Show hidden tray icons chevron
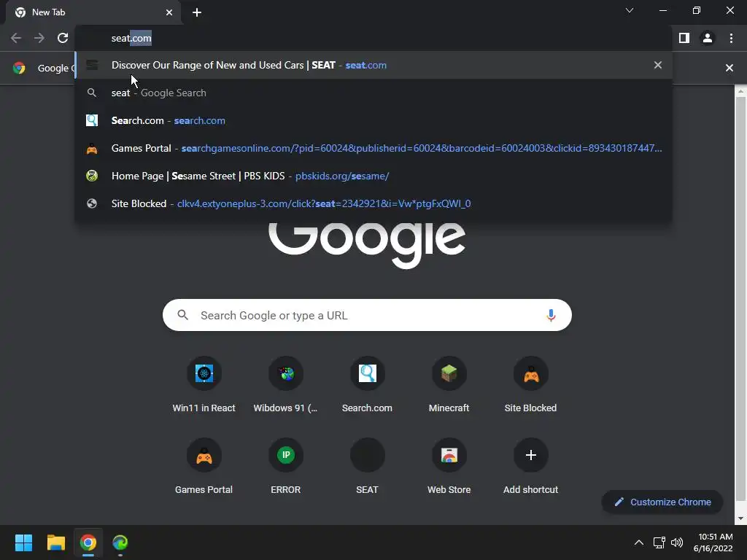 [639, 542]
